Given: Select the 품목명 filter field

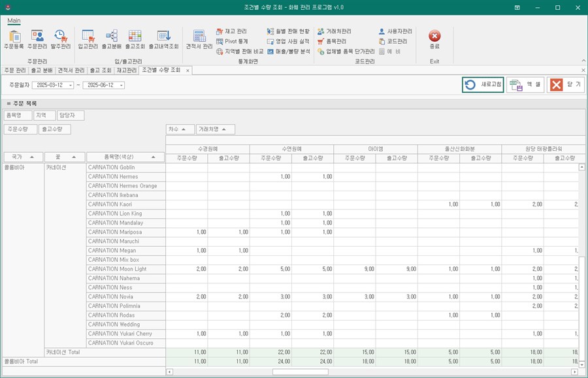Looking at the screenshot, I should (18, 116).
